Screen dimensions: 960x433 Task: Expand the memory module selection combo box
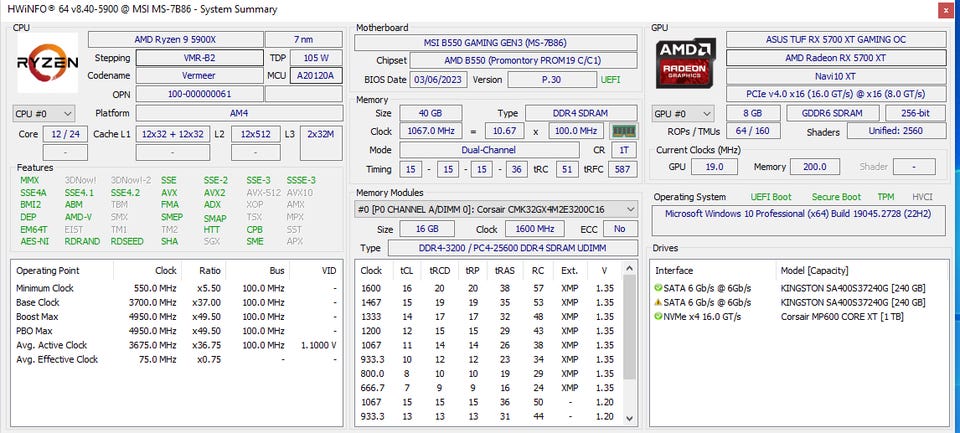click(x=496, y=209)
